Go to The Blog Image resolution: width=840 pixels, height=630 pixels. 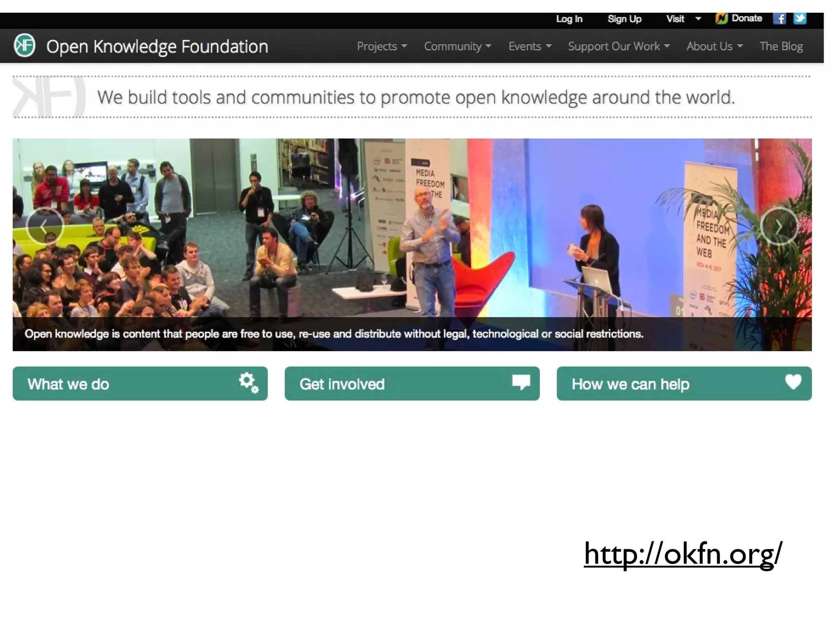click(781, 46)
